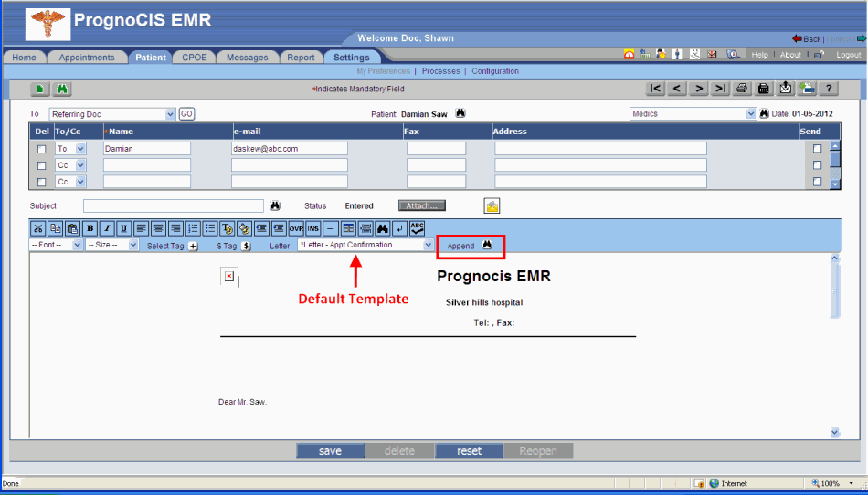Go to the first record button
The image size is (868, 495).
(656, 89)
